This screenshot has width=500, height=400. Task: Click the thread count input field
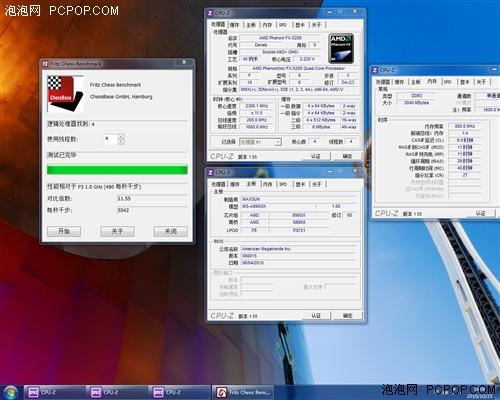(x=111, y=139)
